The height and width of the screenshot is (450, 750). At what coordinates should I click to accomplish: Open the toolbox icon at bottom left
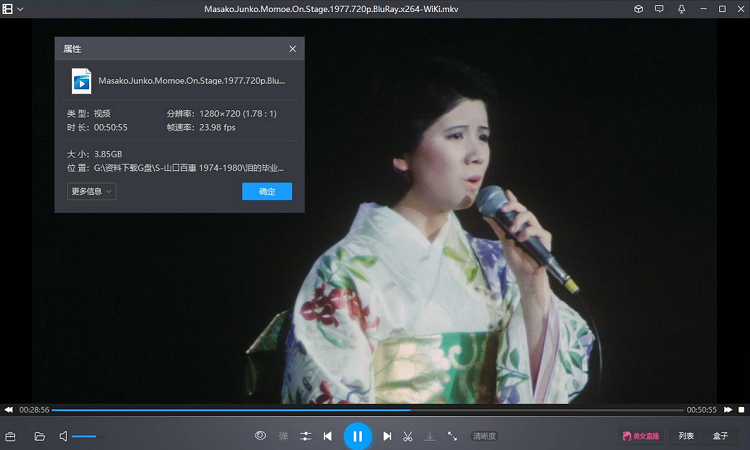coord(11,436)
